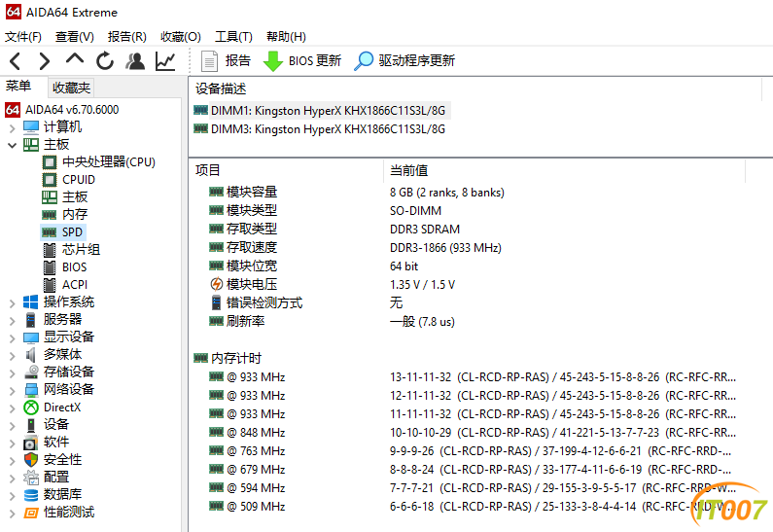Expand the 计算机 tree node
Viewport: 773px width, 532px height.
tap(12, 127)
